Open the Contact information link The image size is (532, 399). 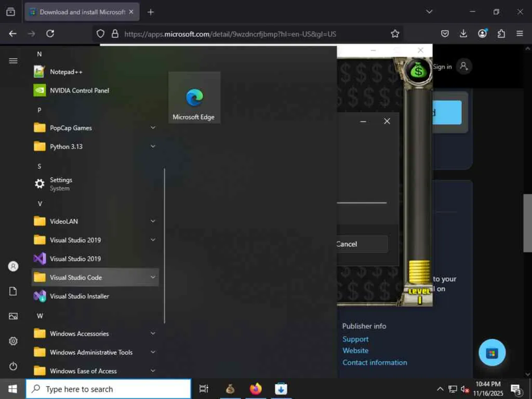click(375, 362)
